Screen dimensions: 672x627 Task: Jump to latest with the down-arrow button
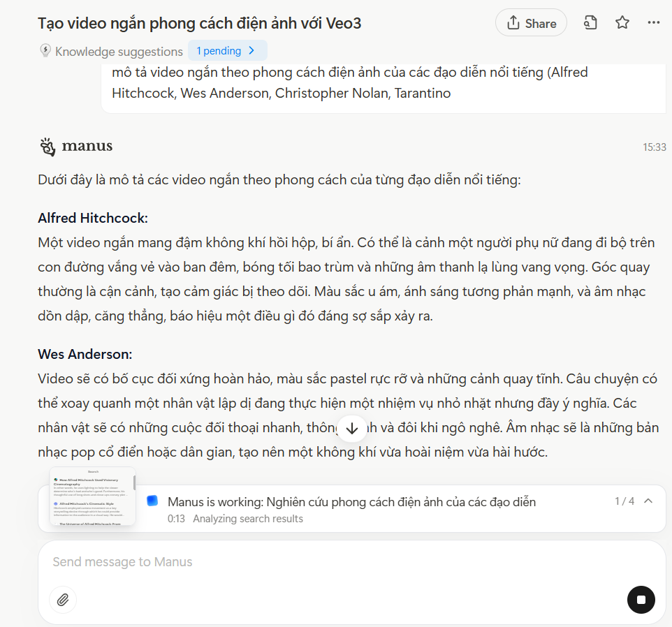352,428
